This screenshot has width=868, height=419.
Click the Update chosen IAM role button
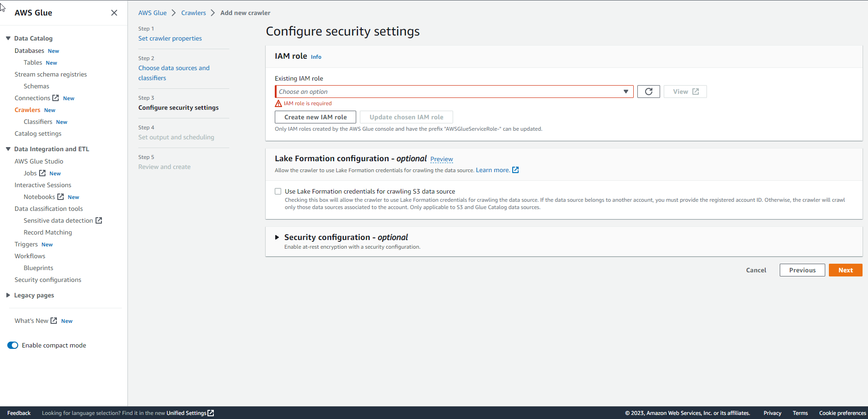tap(406, 117)
